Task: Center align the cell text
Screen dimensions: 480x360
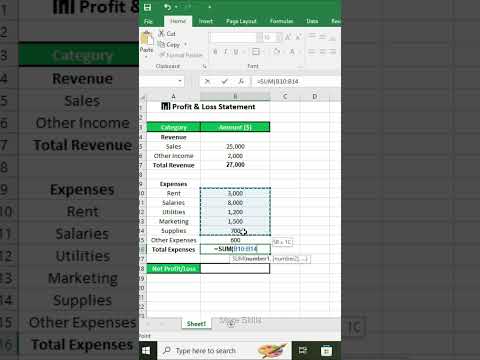Action: 322,52
